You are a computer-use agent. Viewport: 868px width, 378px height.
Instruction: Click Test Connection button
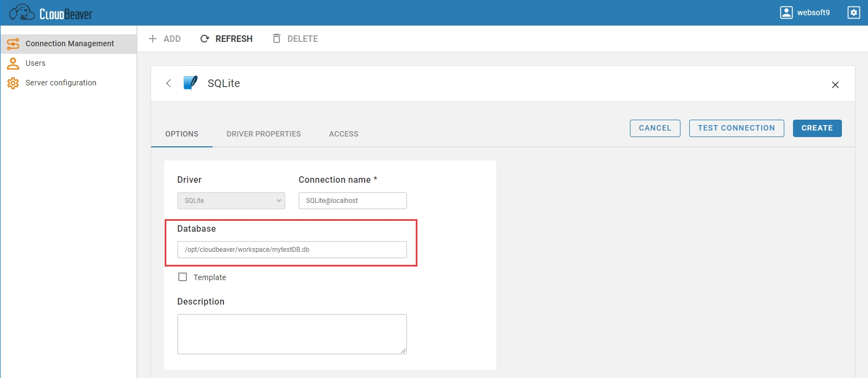pos(736,128)
